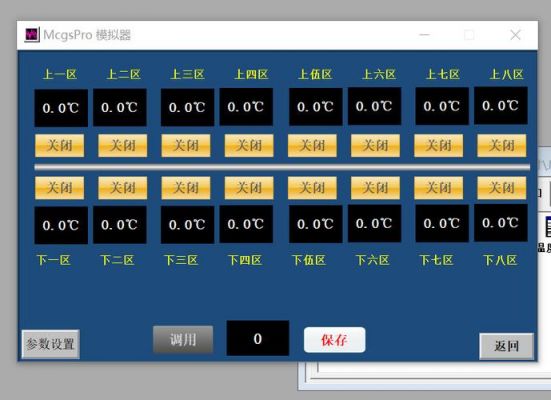Select the recipe number field showing 0
The image size is (551, 400).
[x=258, y=338]
